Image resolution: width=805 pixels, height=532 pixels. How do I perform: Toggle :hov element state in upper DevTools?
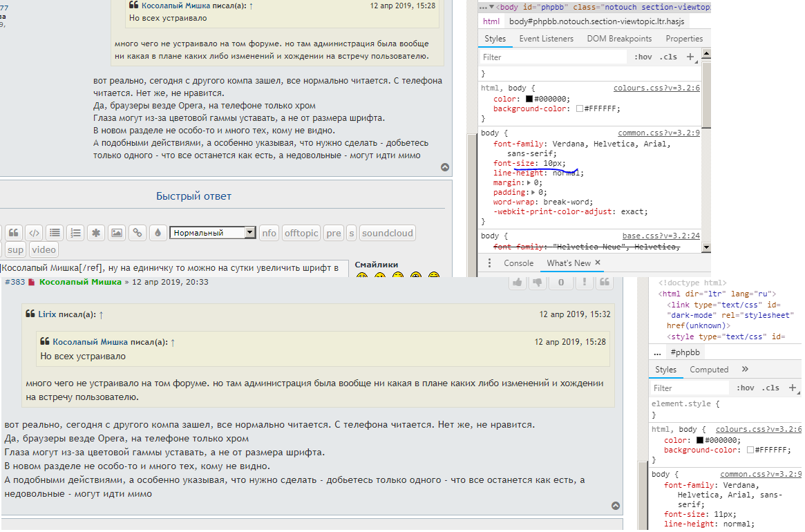643,57
